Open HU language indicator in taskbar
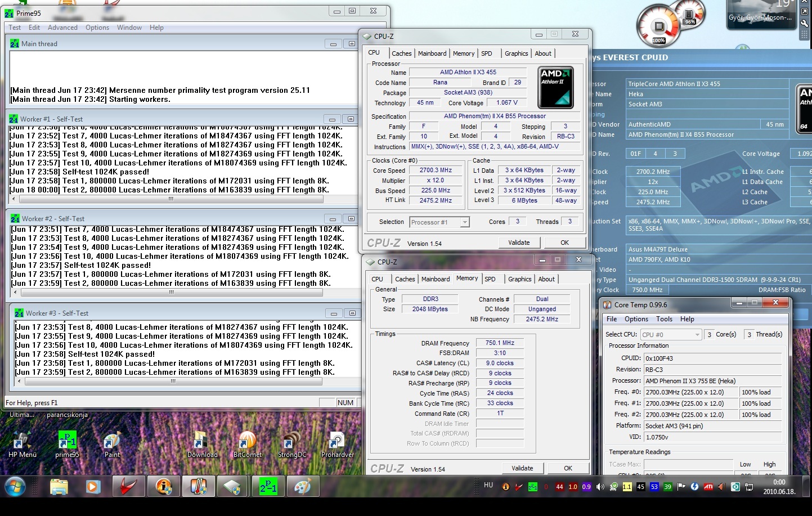The height and width of the screenshot is (516, 812). click(488, 485)
